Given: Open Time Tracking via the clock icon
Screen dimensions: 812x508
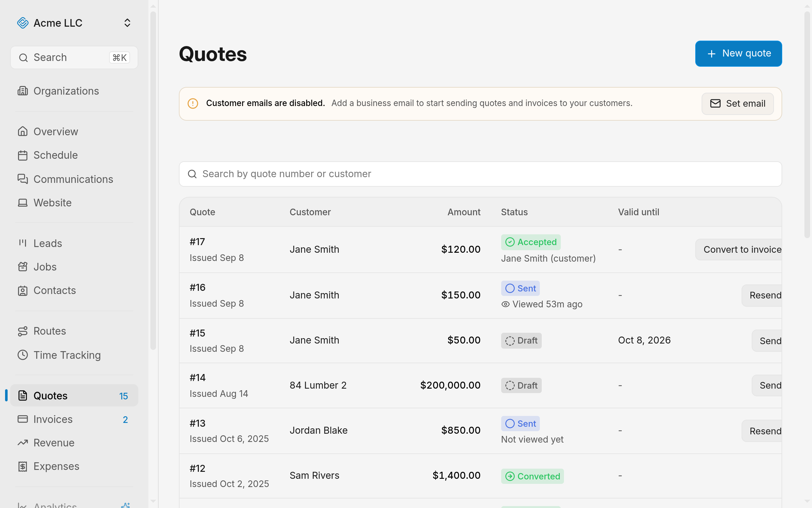Looking at the screenshot, I should coord(23,355).
